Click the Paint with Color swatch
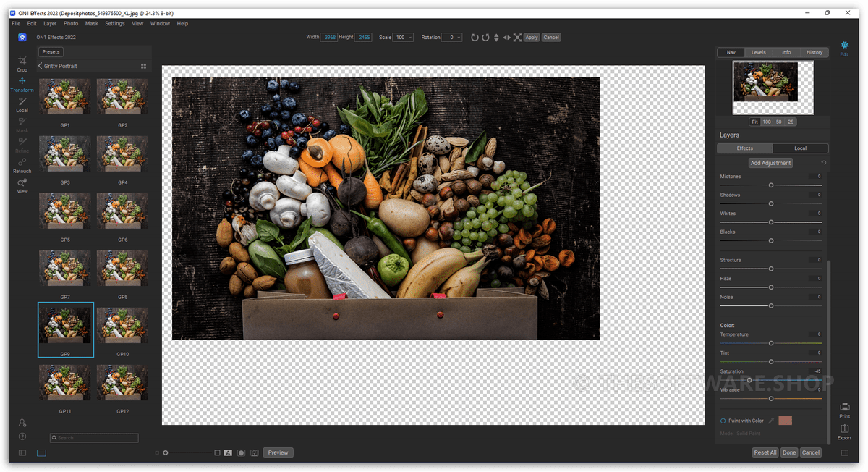 click(786, 421)
